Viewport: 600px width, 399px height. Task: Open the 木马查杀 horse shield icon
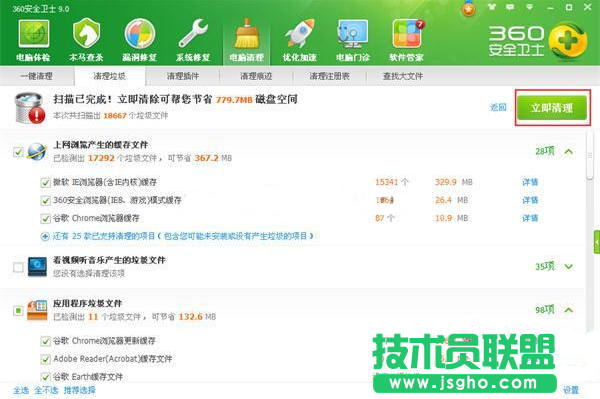pyautogui.click(x=86, y=39)
